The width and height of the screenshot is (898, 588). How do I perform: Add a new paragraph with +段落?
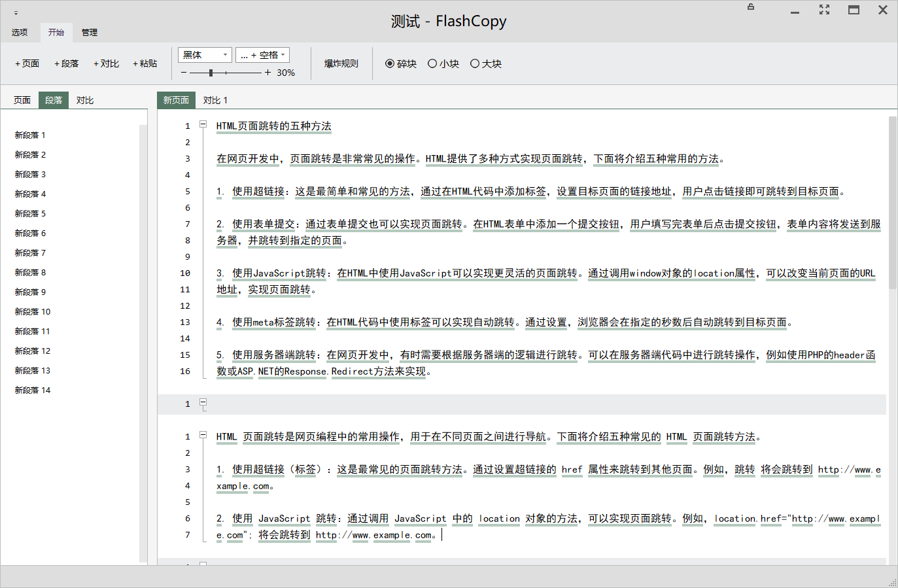tap(66, 63)
